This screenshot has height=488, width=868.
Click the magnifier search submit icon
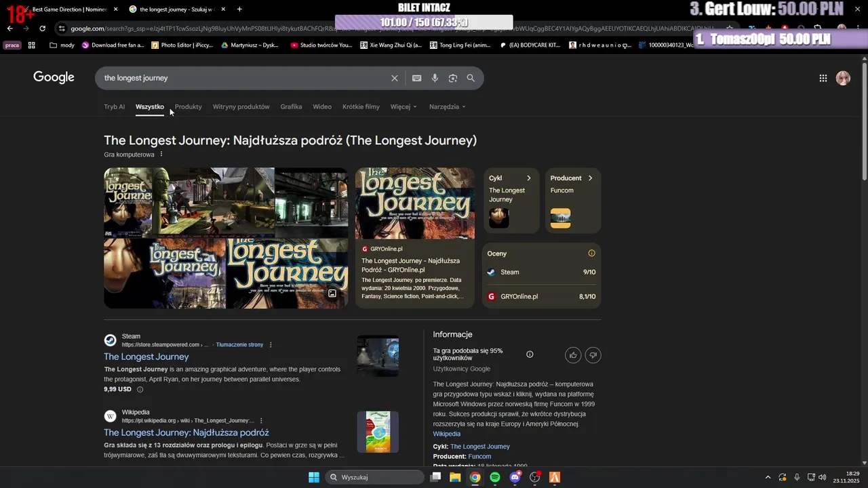click(471, 78)
